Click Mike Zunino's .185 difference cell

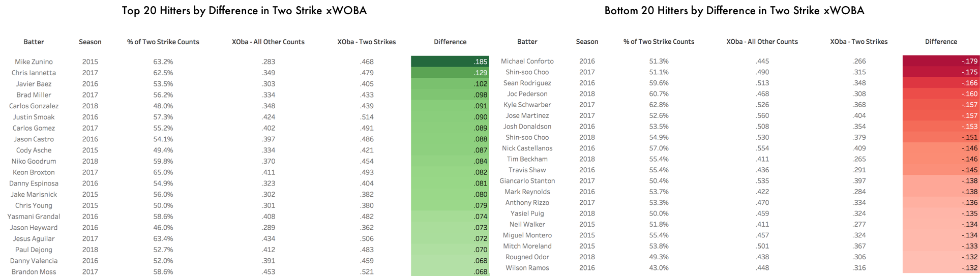click(x=450, y=62)
